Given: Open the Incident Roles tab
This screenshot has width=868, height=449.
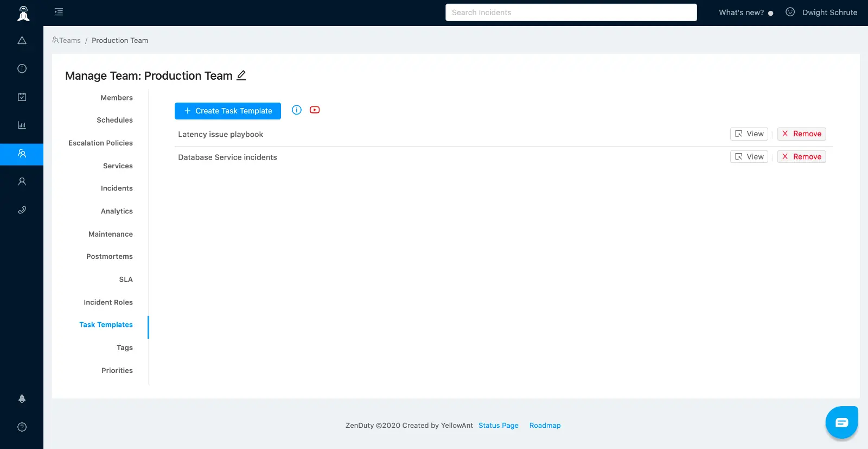Looking at the screenshot, I should click(x=108, y=302).
